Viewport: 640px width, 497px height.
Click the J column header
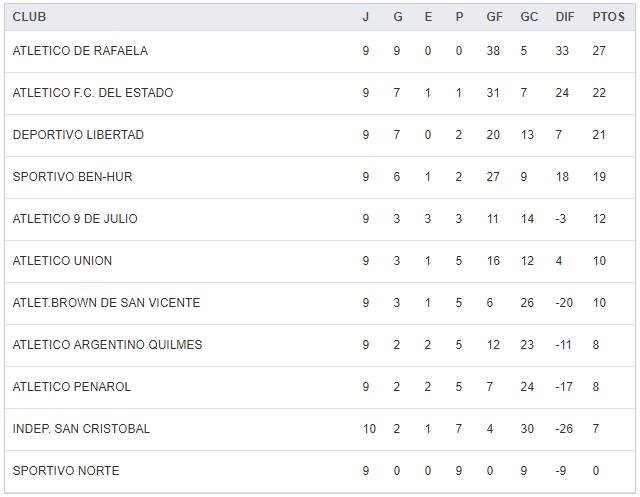365,17
